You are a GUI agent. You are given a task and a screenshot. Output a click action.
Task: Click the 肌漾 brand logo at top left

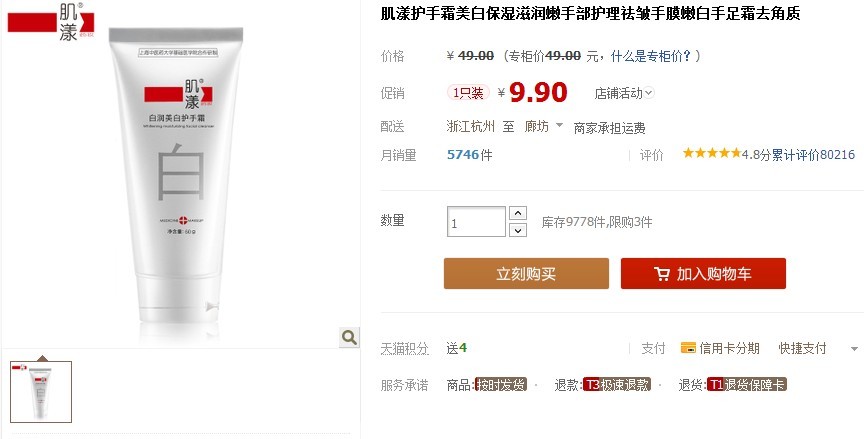tap(51, 21)
